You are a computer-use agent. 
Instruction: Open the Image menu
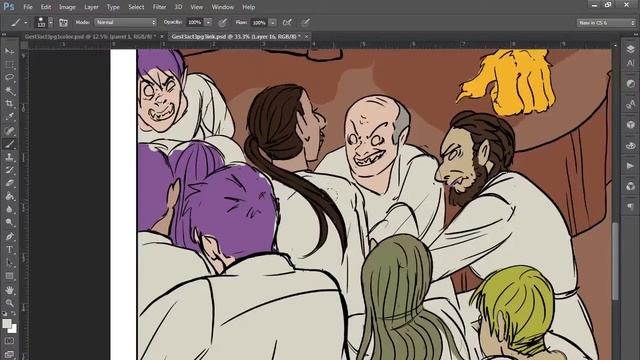(x=67, y=7)
